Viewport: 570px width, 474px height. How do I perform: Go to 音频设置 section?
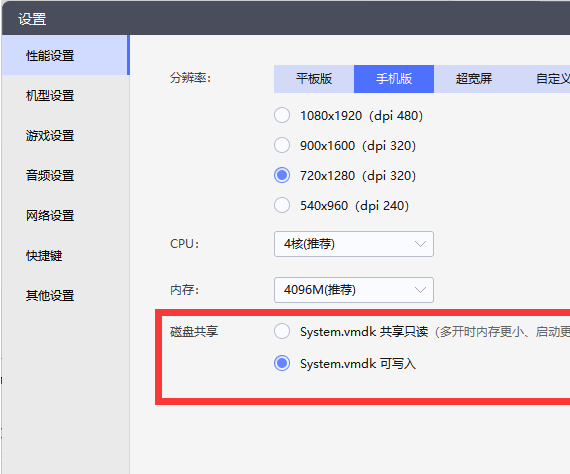[x=65, y=176]
